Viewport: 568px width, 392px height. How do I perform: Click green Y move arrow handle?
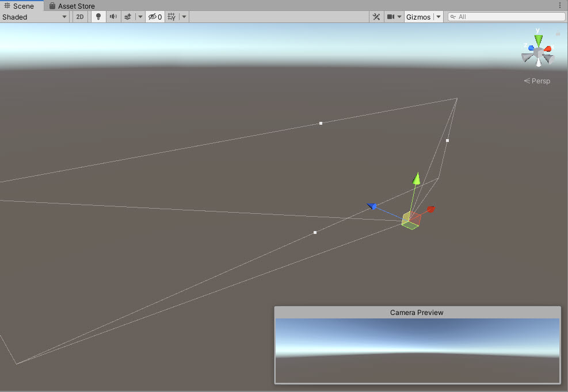click(x=417, y=178)
